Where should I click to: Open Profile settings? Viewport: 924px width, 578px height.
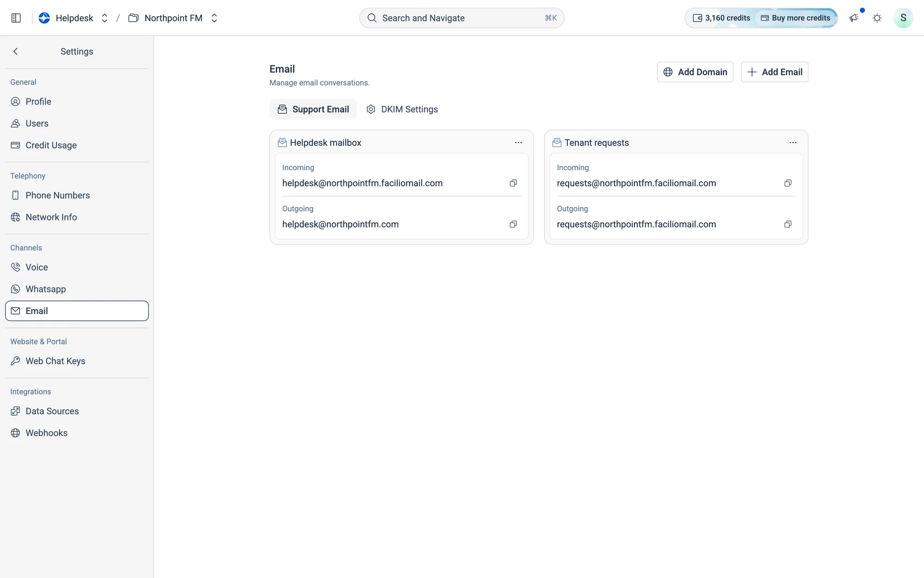point(77,102)
